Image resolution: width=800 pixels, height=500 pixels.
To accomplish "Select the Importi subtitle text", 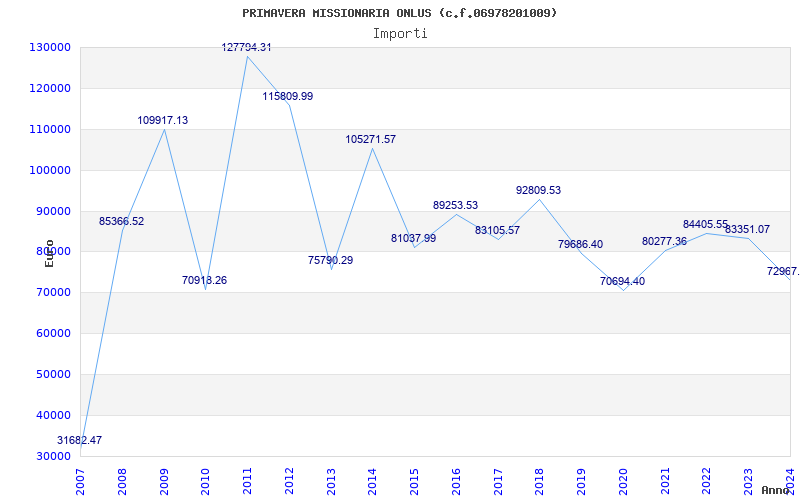I will point(400,34).
